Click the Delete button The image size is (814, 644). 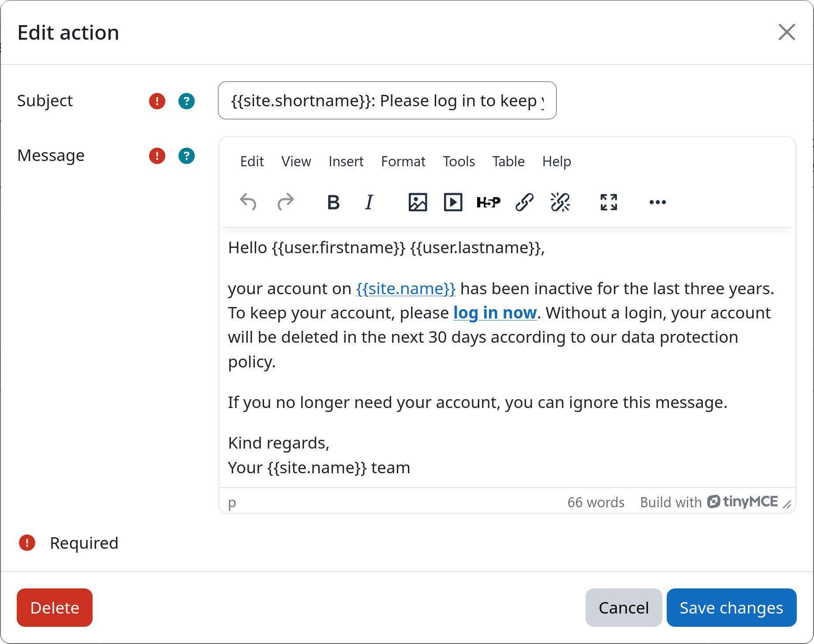pos(55,607)
